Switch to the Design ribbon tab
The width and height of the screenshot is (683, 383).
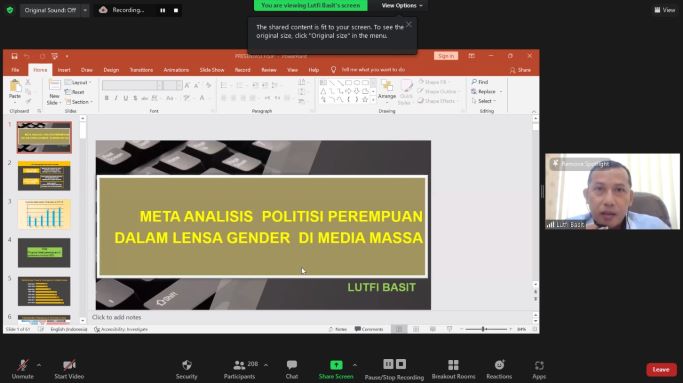point(111,70)
